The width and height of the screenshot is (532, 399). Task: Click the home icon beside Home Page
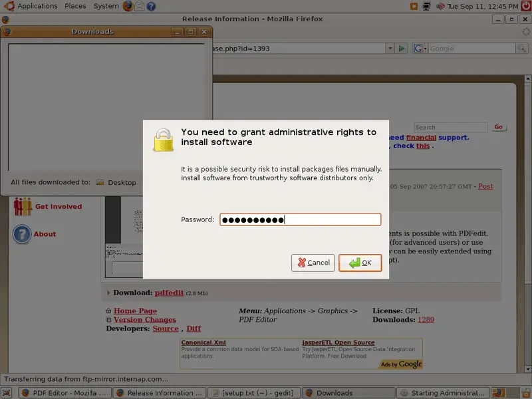tap(108, 311)
